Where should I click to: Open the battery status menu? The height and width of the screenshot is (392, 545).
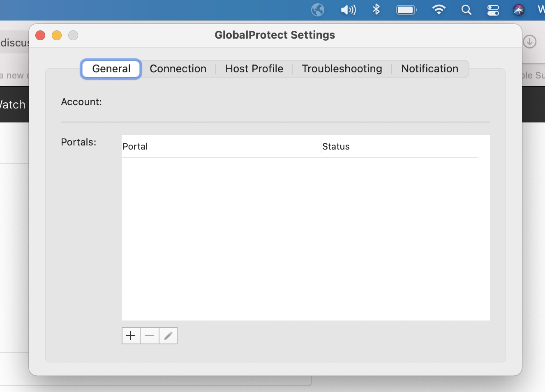click(406, 10)
